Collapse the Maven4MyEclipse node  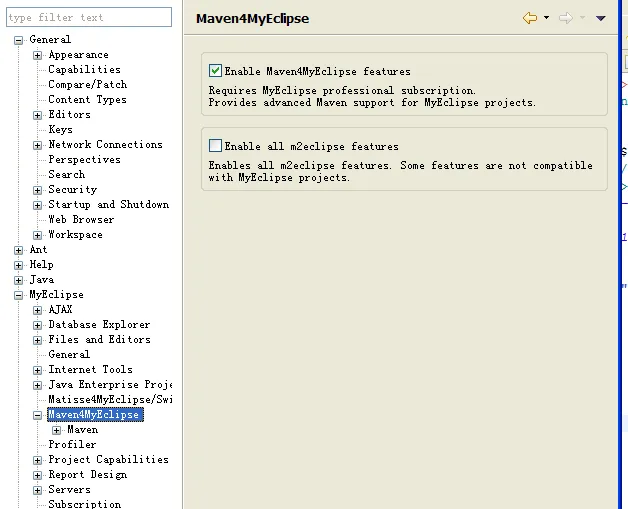click(37, 415)
